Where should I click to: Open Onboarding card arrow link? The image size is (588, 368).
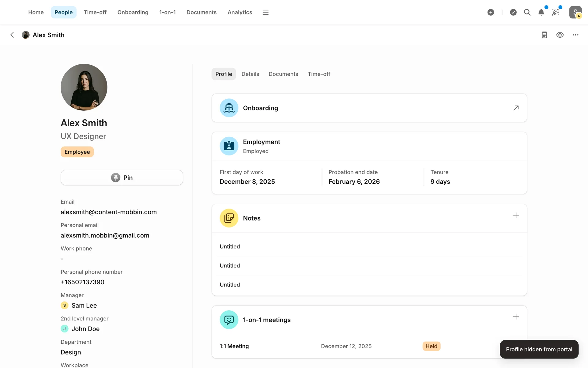coord(516,108)
